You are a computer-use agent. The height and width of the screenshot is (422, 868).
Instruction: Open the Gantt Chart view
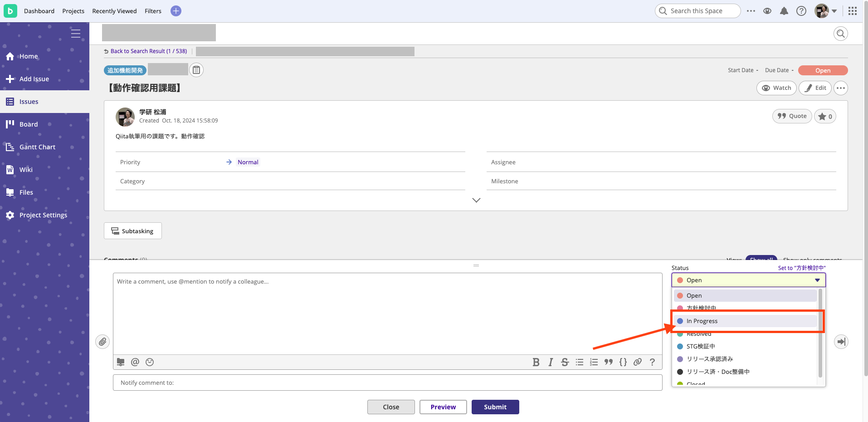[x=37, y=147]
